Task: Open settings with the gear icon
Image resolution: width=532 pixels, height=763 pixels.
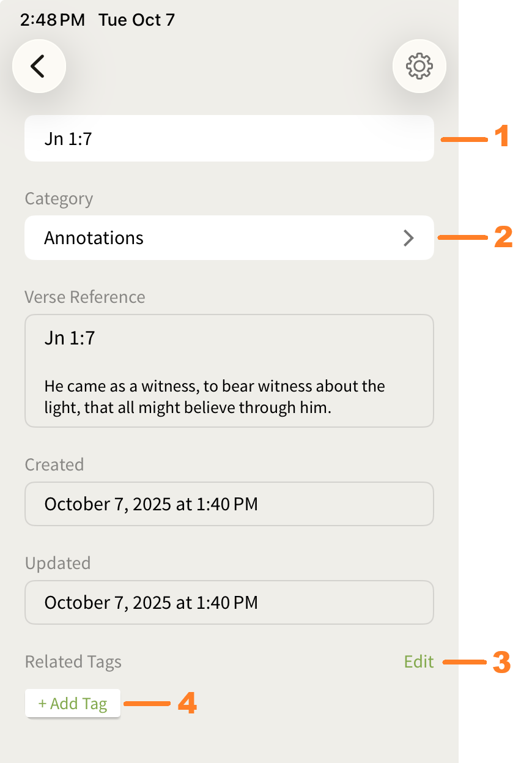Action: [419, 66]
